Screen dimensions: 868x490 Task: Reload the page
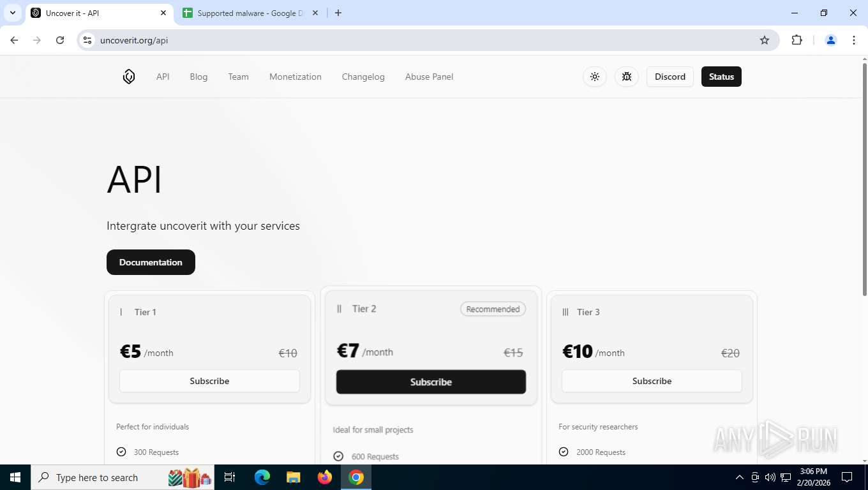[x=60, y=40]
